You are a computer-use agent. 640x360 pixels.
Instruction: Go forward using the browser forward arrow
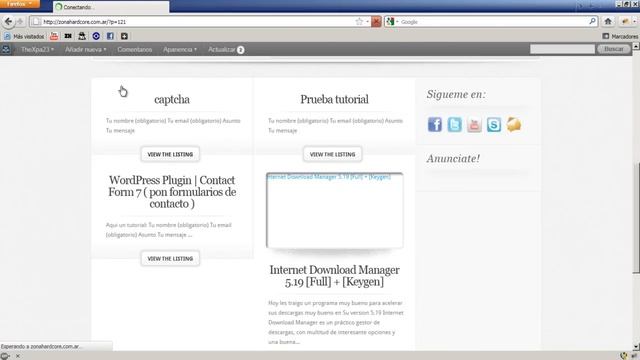point(20,22)
